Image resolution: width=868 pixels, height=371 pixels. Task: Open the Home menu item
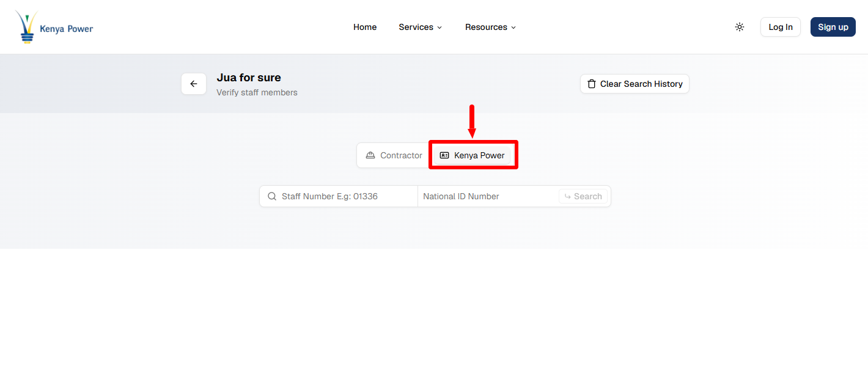(365, 27)
